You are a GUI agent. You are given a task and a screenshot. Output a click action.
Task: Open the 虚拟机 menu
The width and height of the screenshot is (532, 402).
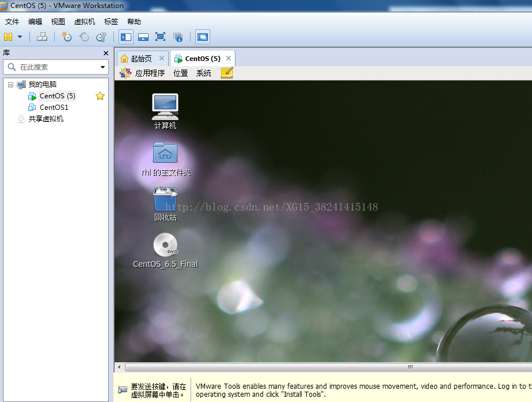pos(85,22)
